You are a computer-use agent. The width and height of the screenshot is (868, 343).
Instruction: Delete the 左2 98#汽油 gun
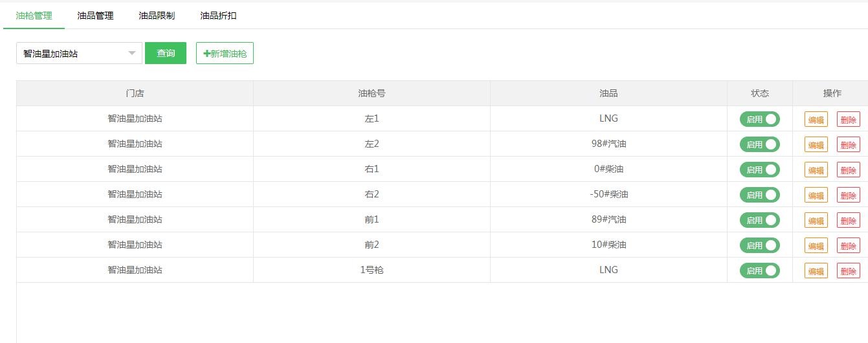tap(849, 144)
